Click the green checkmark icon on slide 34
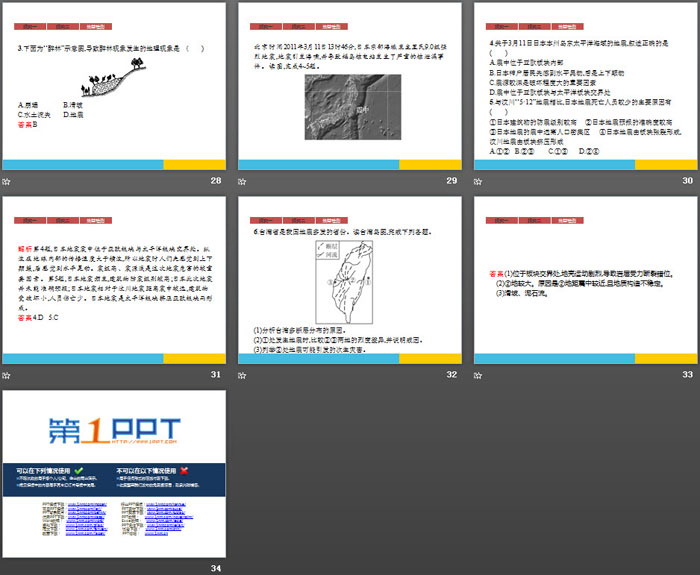This screenshot has width=700, height=575. pos(79,470)
